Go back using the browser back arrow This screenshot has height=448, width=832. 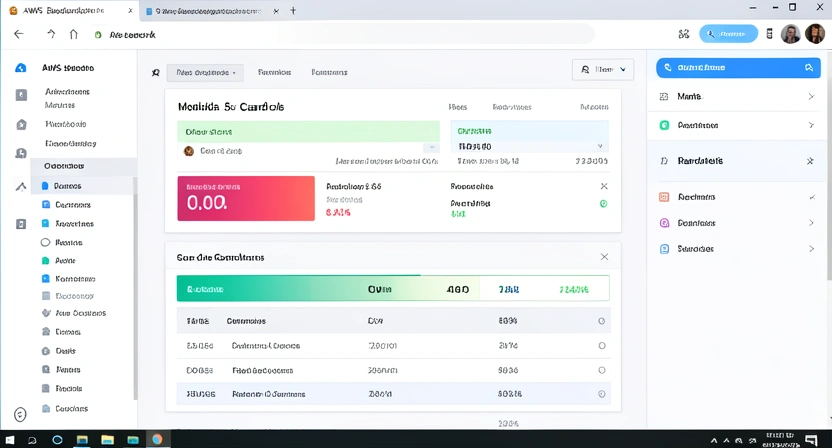pyautogui.click(x=18, y=34)
